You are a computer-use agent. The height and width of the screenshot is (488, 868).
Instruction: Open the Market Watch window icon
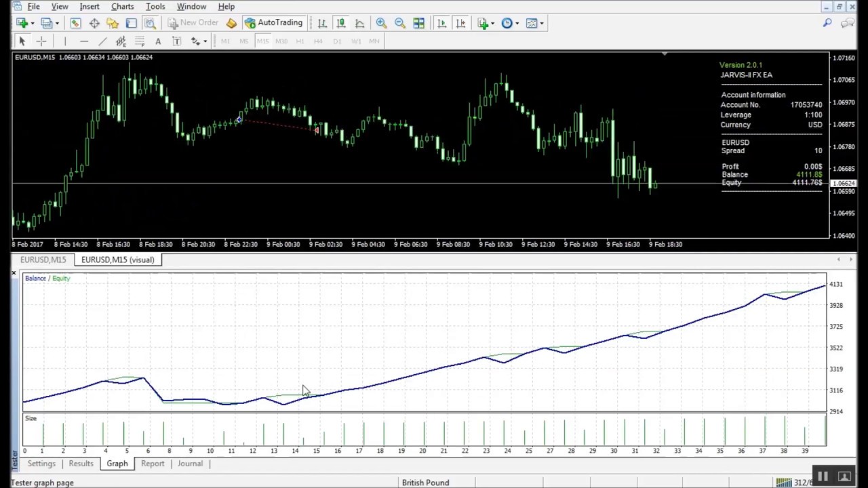[75, 23]
